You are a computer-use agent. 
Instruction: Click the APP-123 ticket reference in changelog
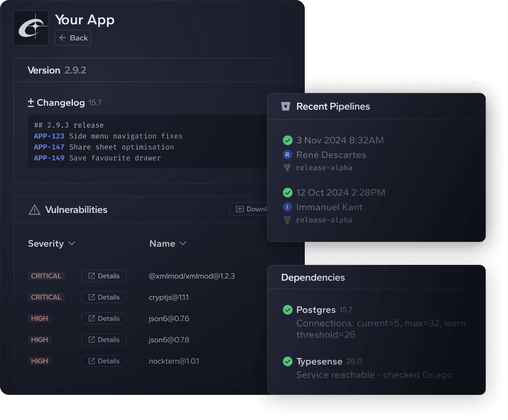(49, 136)
